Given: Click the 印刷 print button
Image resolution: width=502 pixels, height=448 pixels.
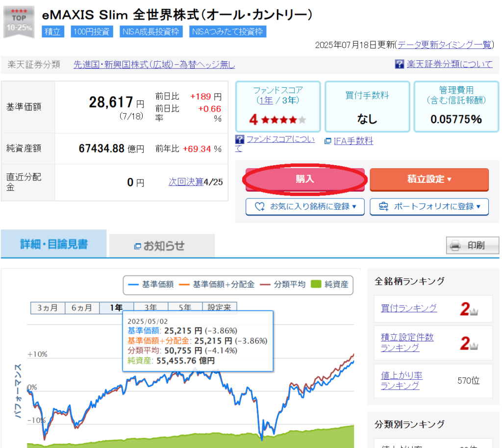Looking at the screenshot, I should 473,246.
